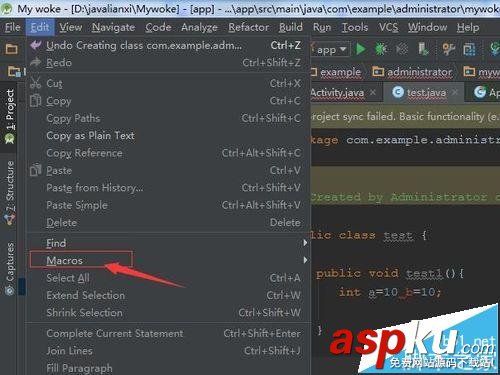Click the test.java class file icon
The image size is (500, 375).
point(398,92)
